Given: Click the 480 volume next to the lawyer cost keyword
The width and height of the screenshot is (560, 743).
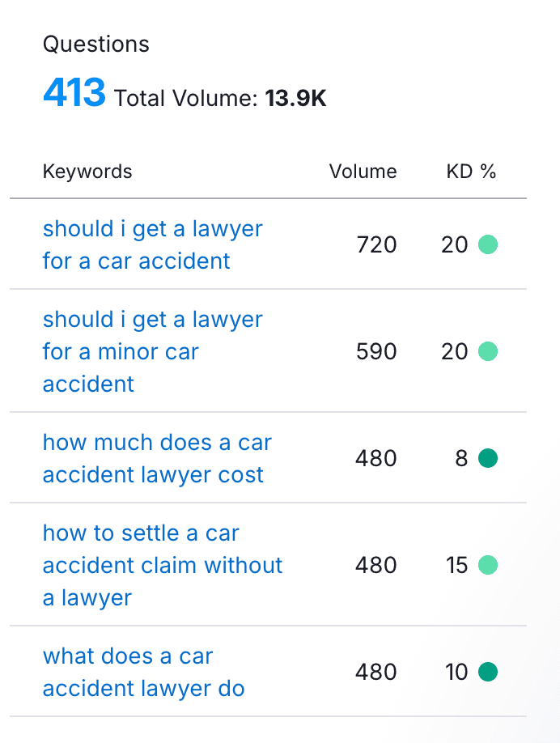Looking at the screenshot, I should click(375, 458).
